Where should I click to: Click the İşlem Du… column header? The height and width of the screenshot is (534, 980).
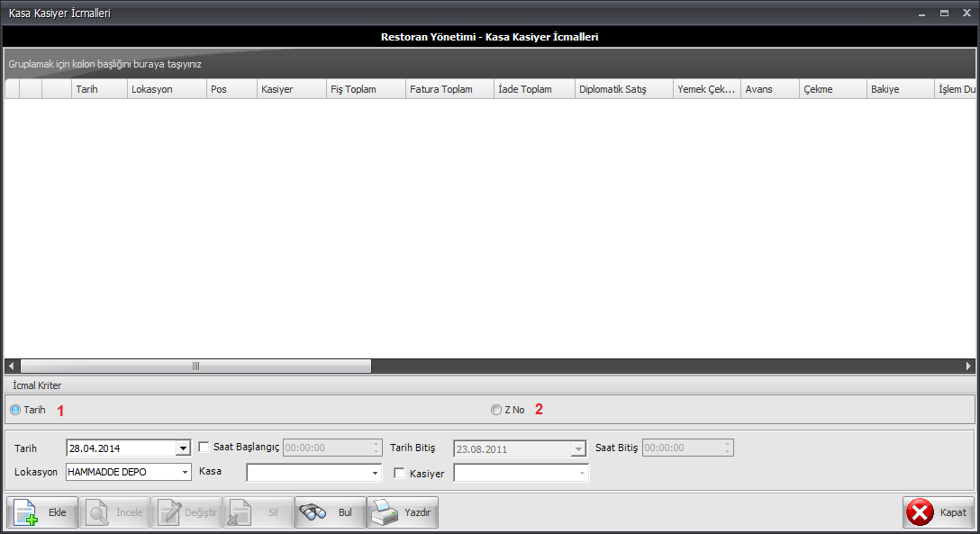955,89
